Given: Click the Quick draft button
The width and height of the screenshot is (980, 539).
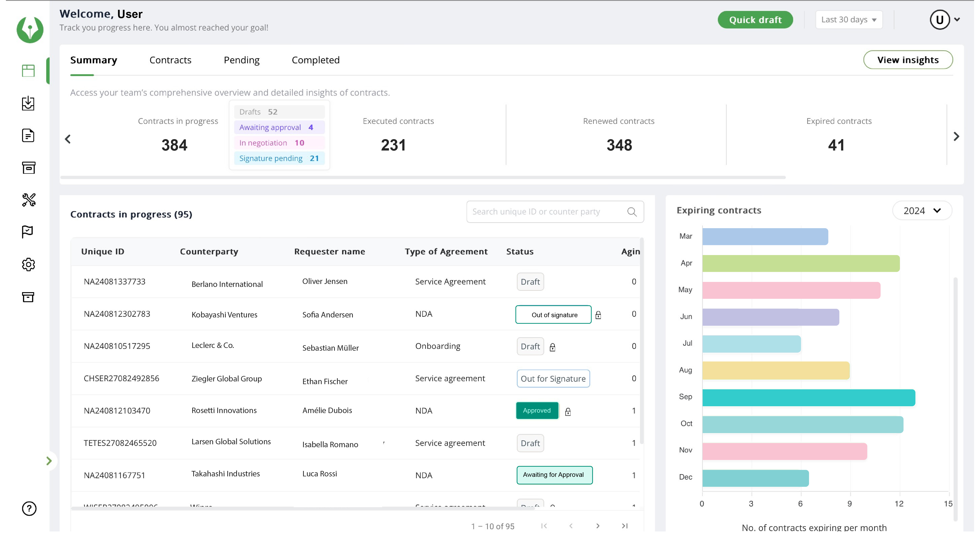Looking at the screenshot, I should pos(755,20).
